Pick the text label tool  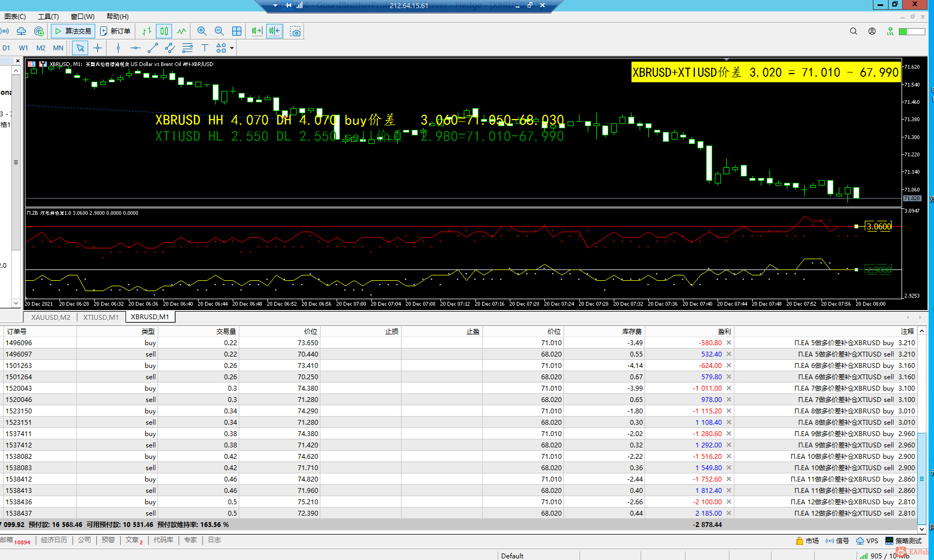coord(205,48)
